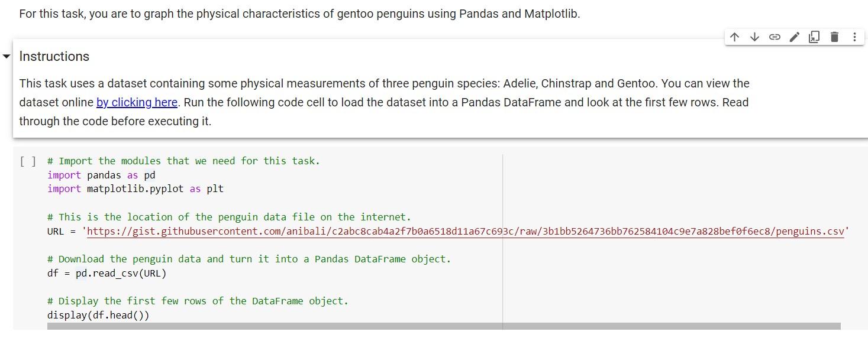Move the cell up with the up arrow
This screenshot has height=338, width=868.
click(734, 37)
